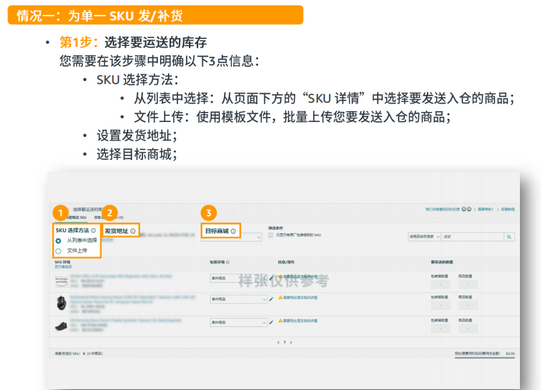Click the sad face feedback icon

pos(469,209)
